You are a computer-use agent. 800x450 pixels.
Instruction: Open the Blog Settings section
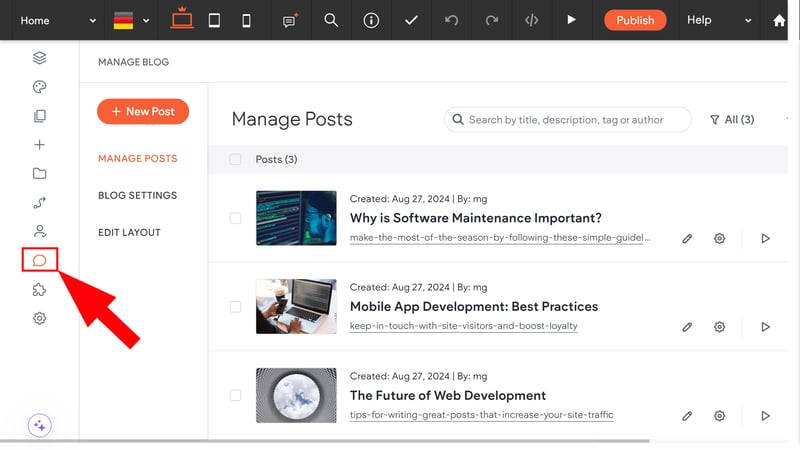[x=138, y=195]
